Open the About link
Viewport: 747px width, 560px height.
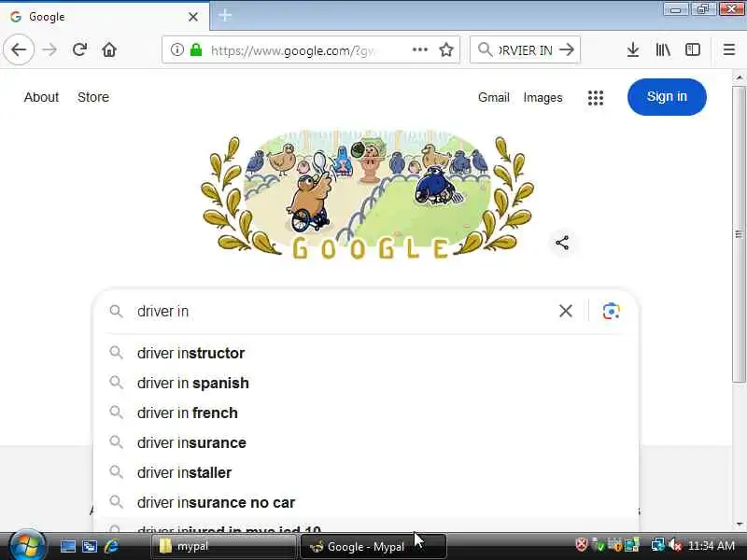click(x=41, y=97)
